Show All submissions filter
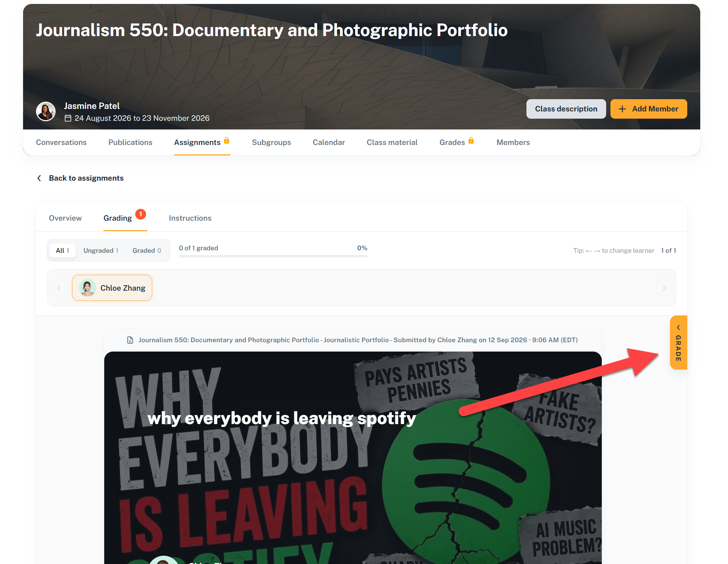 [x=62, y=251]
